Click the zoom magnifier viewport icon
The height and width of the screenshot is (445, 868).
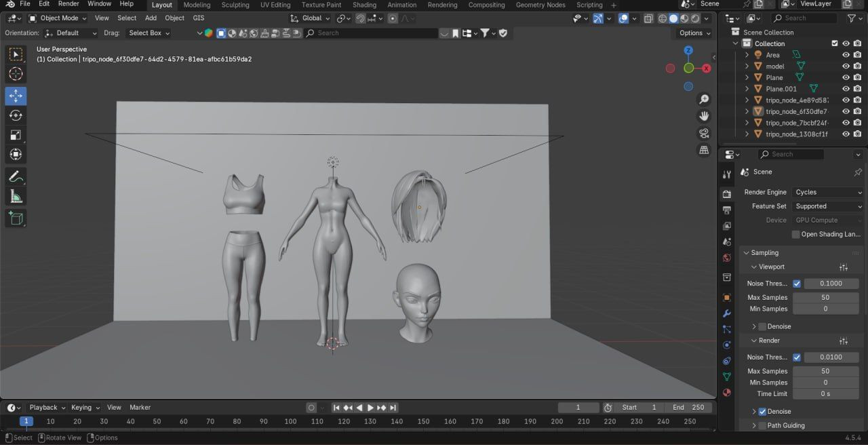[x=704, y=99]
